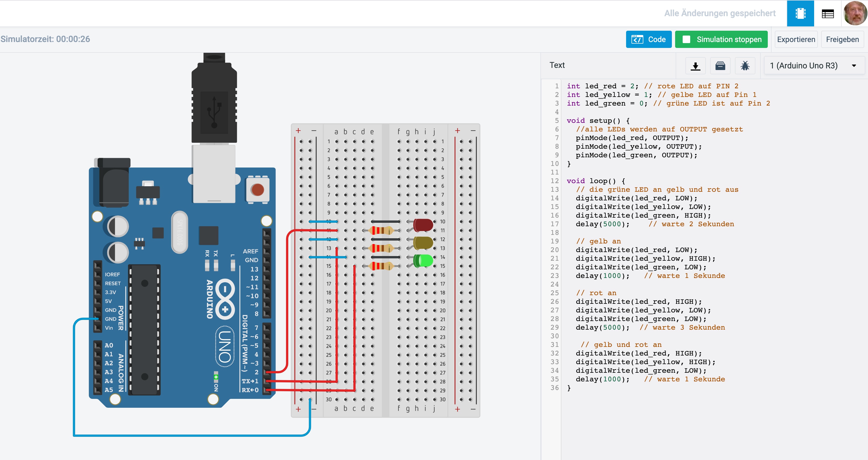Click the Exportieren button
This screenshot has height=460, width=868.
[796, 39]
